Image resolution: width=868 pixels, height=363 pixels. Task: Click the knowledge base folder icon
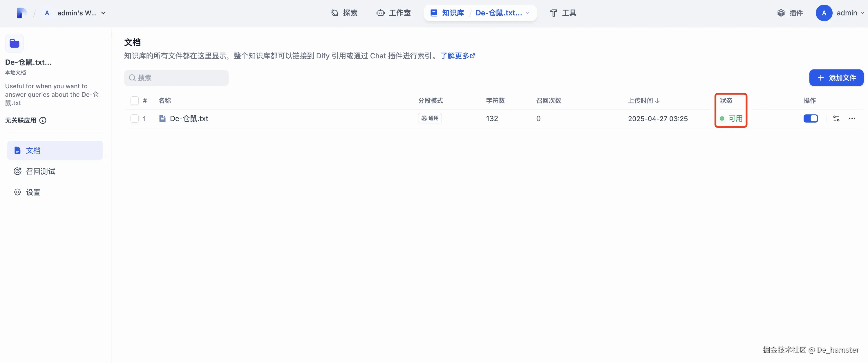tap(15, 43)
